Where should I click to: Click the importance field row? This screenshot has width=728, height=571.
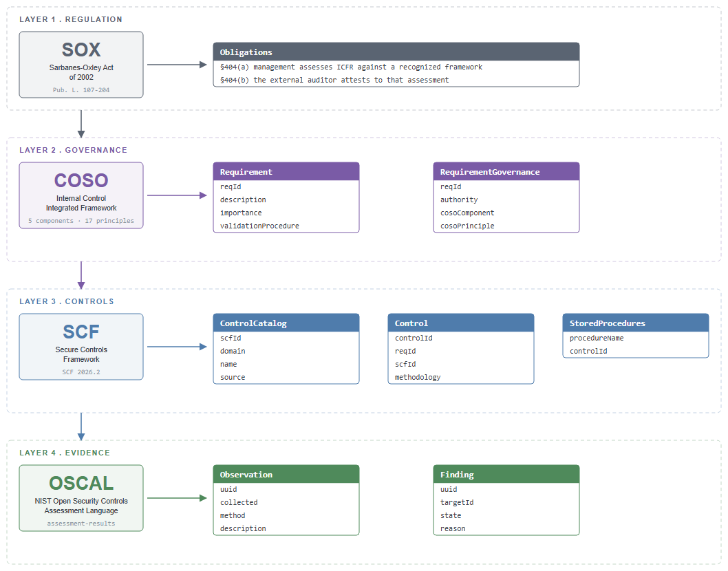[x=286, y=213]
